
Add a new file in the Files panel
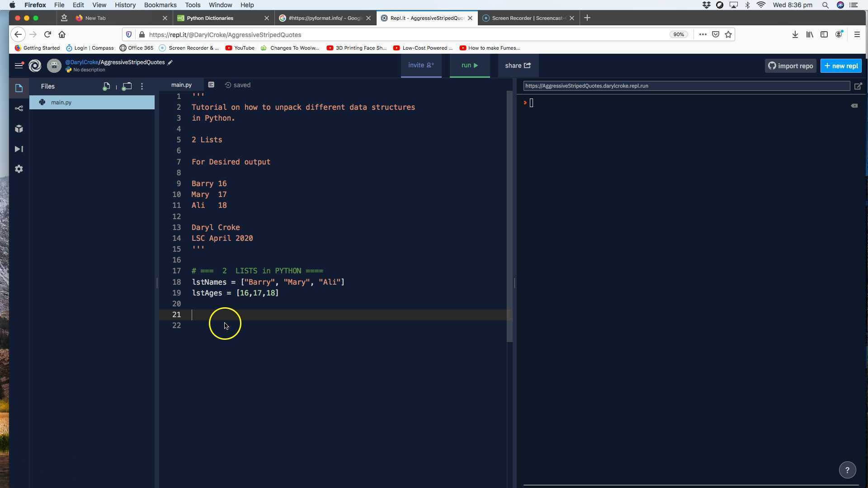[x=107, y=86]
